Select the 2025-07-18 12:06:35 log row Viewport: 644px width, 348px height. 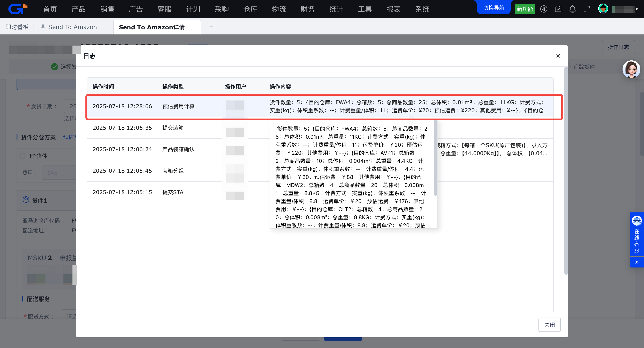(x=320, y=128)
